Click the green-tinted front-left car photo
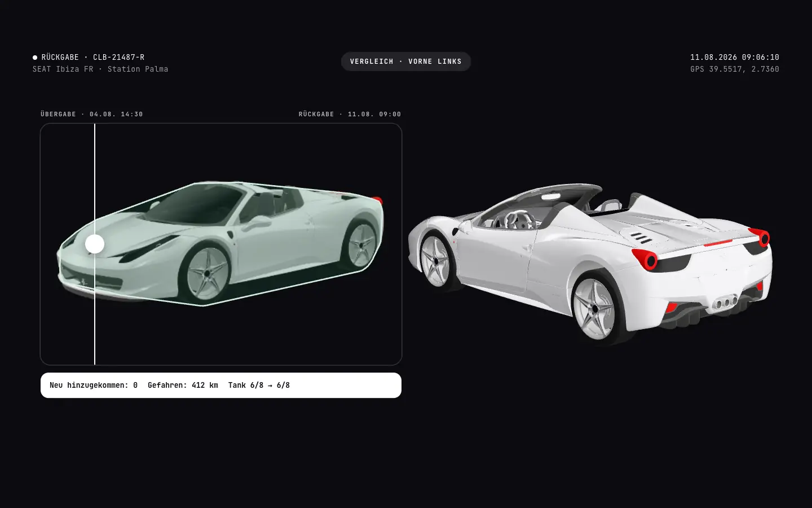The height and width of the screenshot is (508, 812). coord(220,244)
